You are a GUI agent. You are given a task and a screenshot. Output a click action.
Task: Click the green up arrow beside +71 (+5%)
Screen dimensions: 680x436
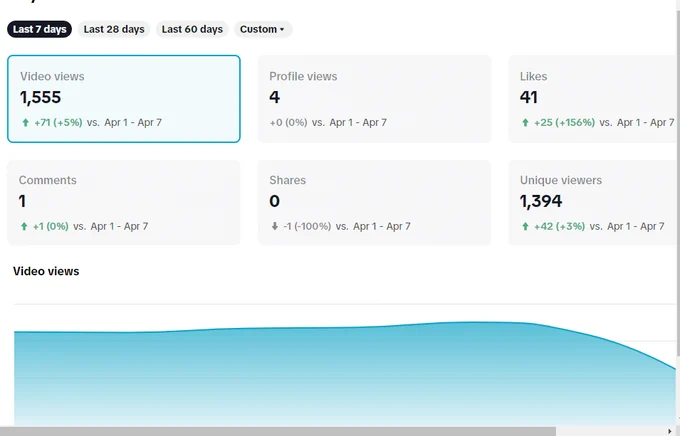(26, 122)
